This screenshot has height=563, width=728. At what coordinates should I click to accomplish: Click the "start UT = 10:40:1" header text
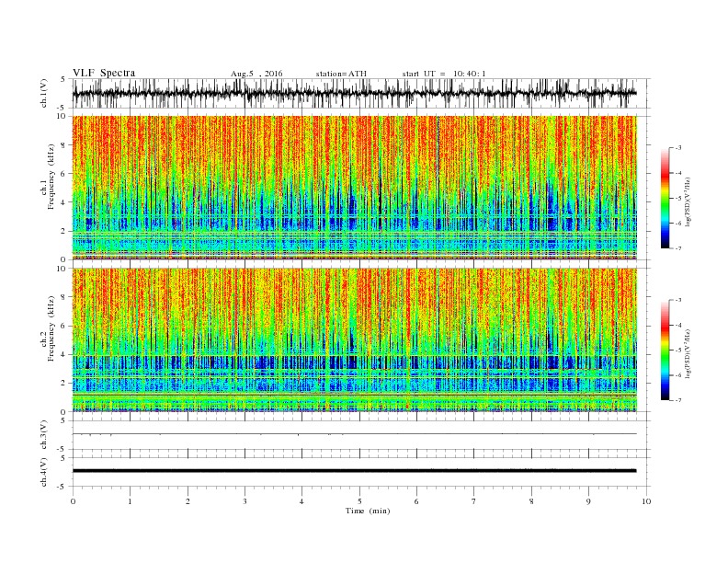pyautogui.click(x=444, y=74)
